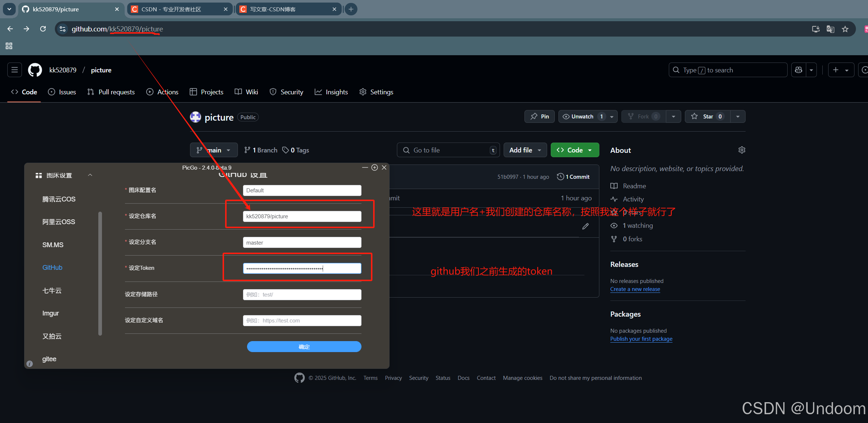Click the 设定仓库名 input field in PicGo

pyautogui.click(x=302, y=216)
